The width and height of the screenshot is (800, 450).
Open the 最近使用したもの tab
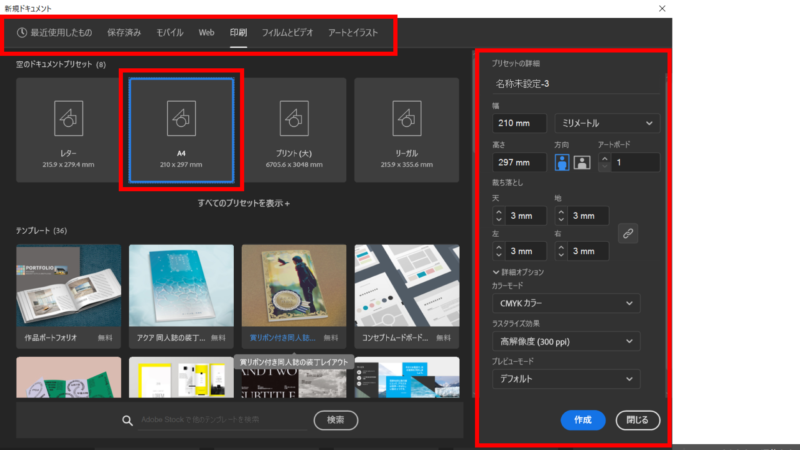coord(55,33)
